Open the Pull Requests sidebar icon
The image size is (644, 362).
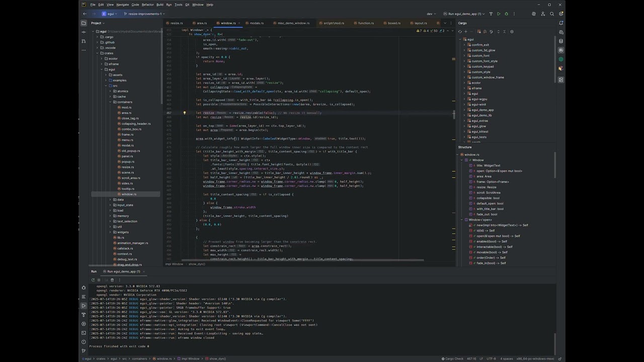pyautogui.click(x=84, y=41)
